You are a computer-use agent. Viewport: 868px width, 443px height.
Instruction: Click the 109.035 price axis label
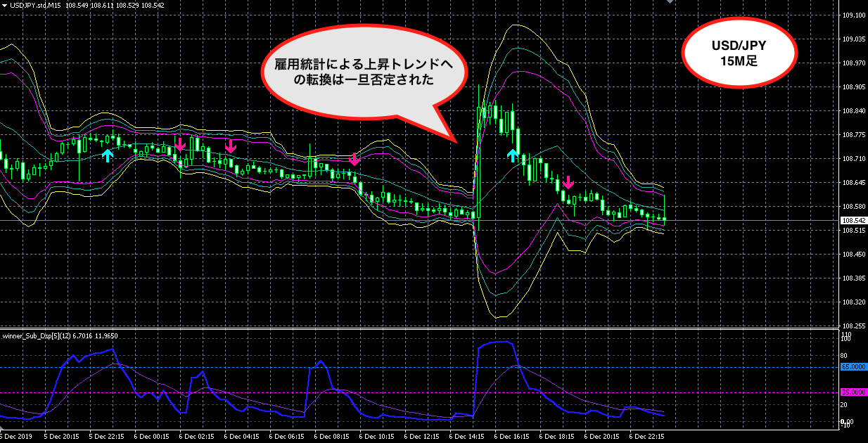click(853, 39)
